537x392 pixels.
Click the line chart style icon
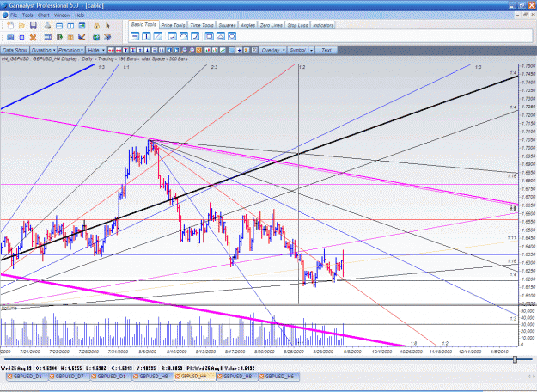pos(223,51)
